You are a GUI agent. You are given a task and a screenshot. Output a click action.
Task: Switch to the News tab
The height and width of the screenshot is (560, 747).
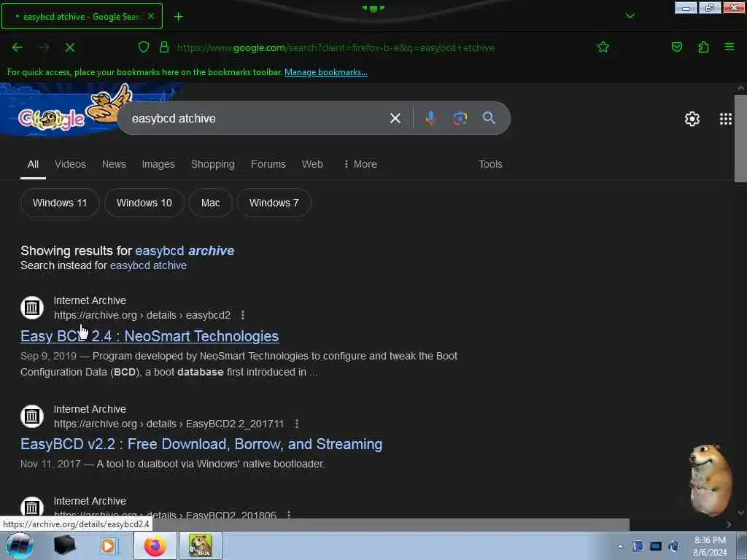click(x=114, y=164)
